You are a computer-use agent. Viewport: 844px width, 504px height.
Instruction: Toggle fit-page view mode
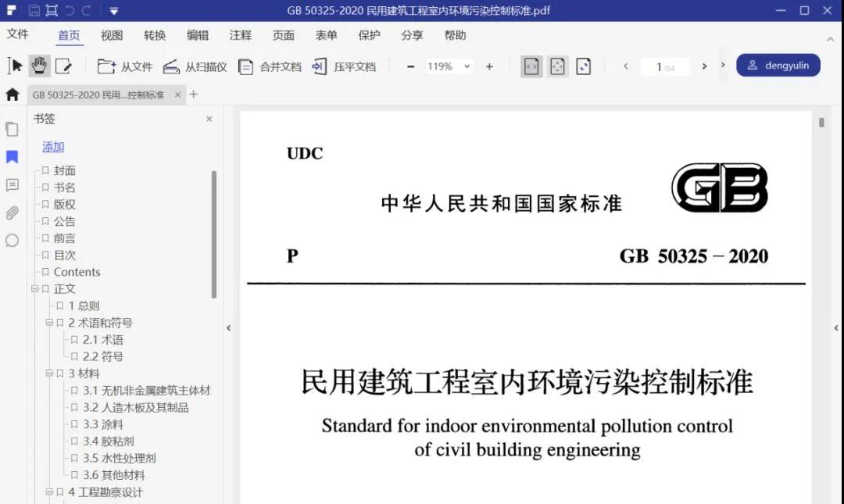point(557,66)
